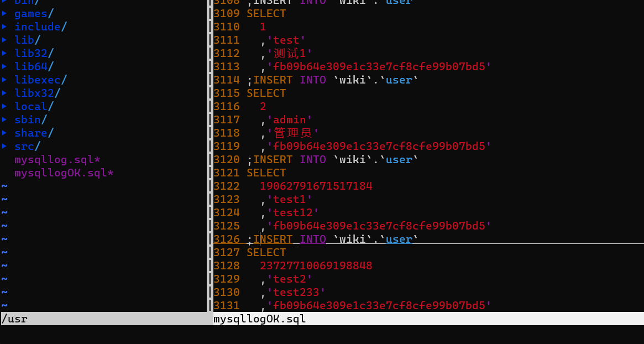Expand the libx32/ directory arrow
This screenshot has width=644, height=344.
click(4, 93)
